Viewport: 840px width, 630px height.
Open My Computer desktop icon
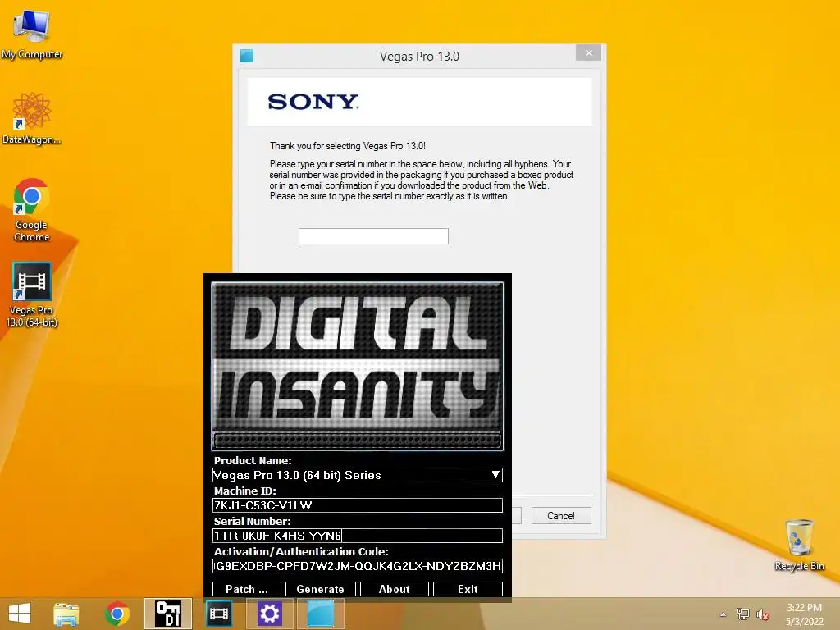32,33
